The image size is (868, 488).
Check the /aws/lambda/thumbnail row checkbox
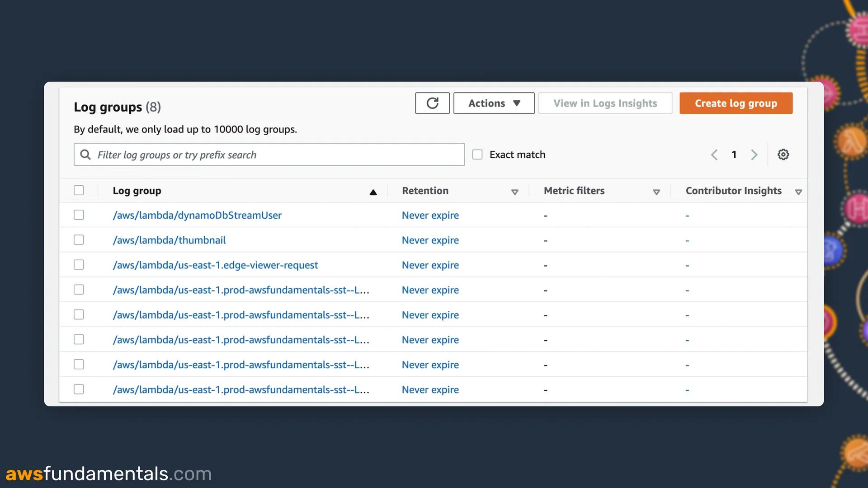point(79,239)
